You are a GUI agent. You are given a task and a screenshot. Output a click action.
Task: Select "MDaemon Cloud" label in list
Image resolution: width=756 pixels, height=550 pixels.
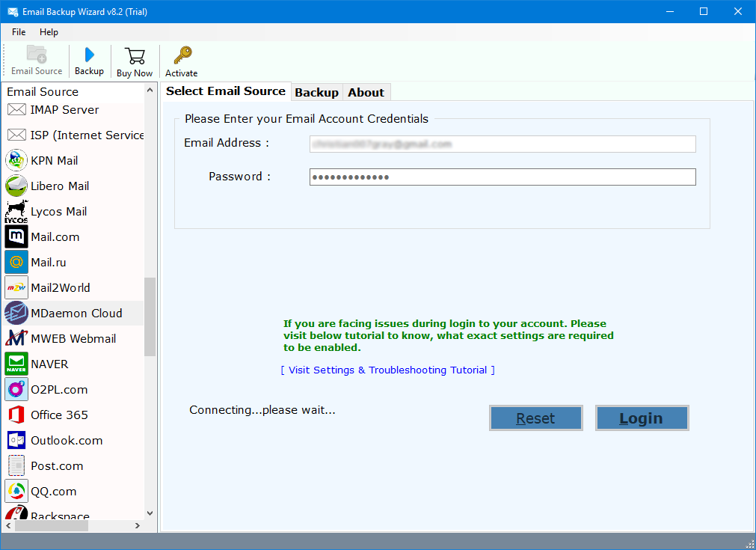coord(76,313)
